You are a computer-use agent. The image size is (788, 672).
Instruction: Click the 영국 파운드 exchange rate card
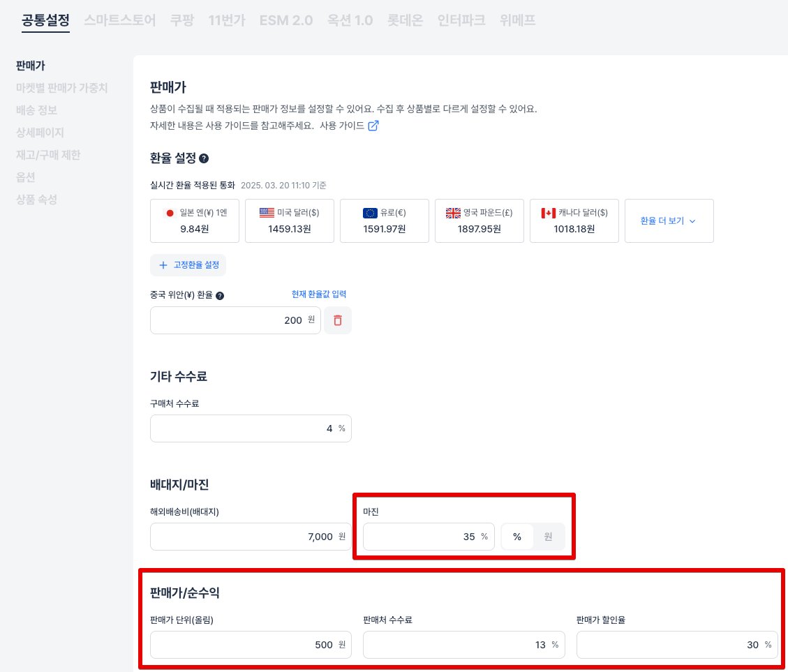(x=480, y=221)
